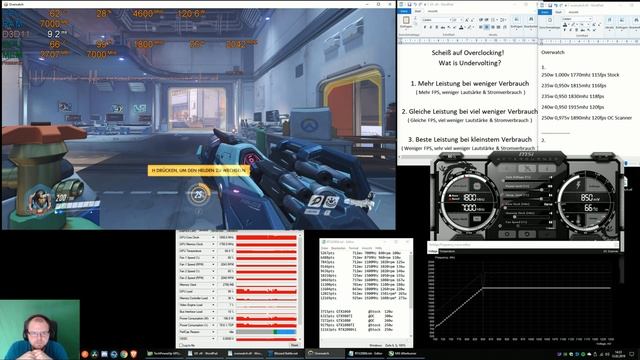This screenshot has height=360, width=640.
Task: Click the save icon in left WordPad title bar
Action: [x=409, y=4]
